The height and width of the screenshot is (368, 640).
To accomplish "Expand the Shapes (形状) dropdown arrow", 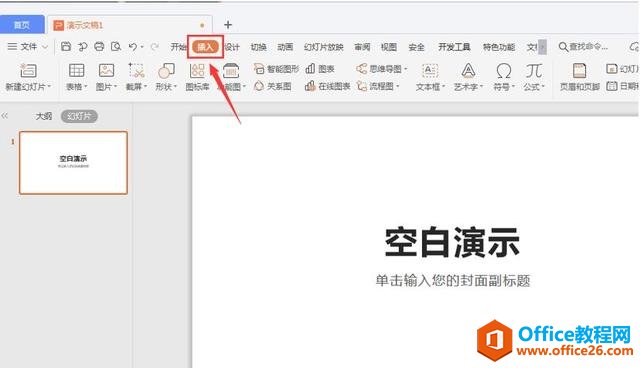I will [175, 86].
